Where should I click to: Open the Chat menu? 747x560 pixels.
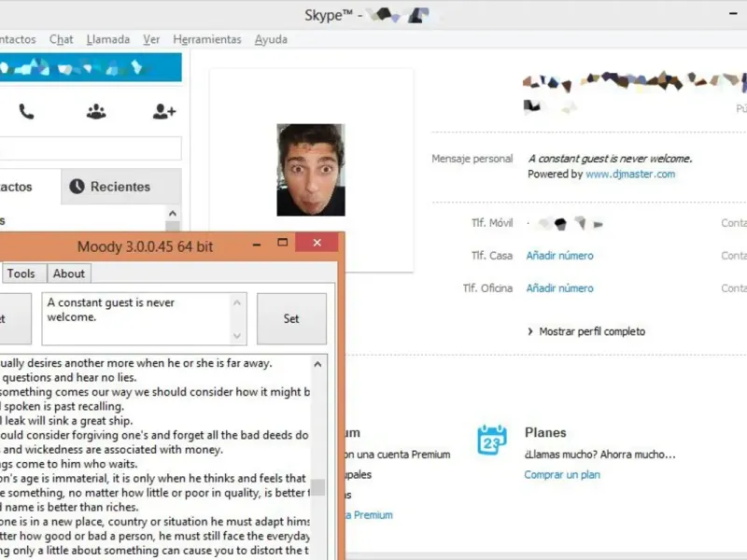point(62,39)
